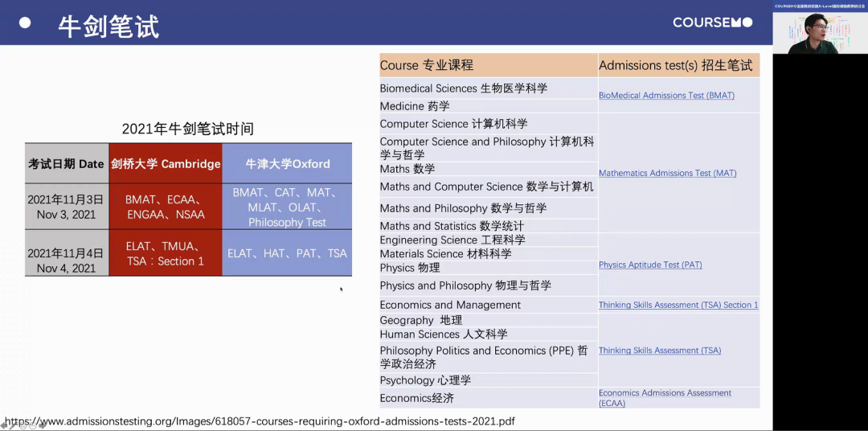Click the previous slide arrow in slideshow controls
The image size is (868, 431).
click(x=3, y=426)
